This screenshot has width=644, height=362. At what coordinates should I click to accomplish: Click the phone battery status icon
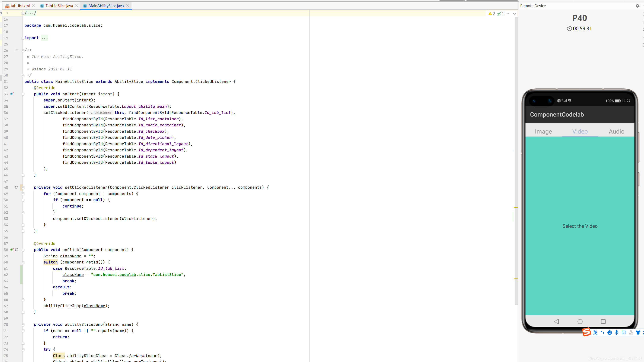point(618,101)
